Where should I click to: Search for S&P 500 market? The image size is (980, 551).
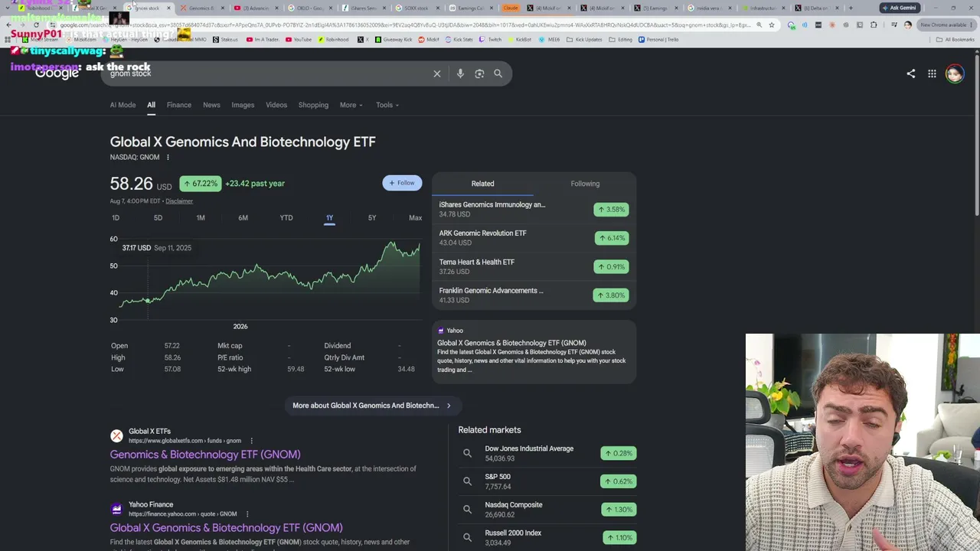[x=547, y=481]
